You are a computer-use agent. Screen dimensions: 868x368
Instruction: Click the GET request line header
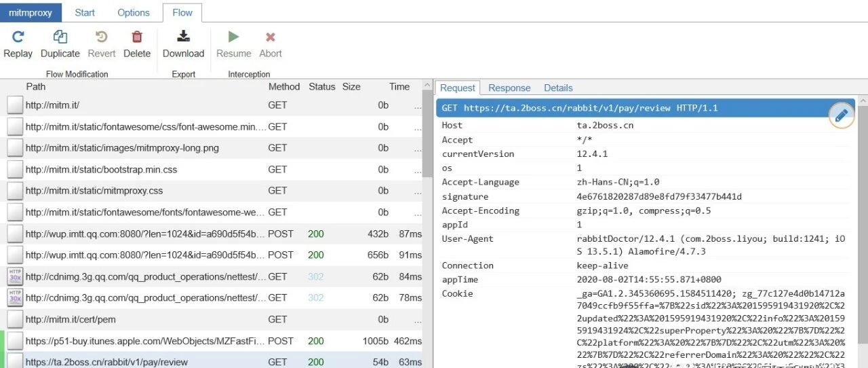[x=646, y=108]
